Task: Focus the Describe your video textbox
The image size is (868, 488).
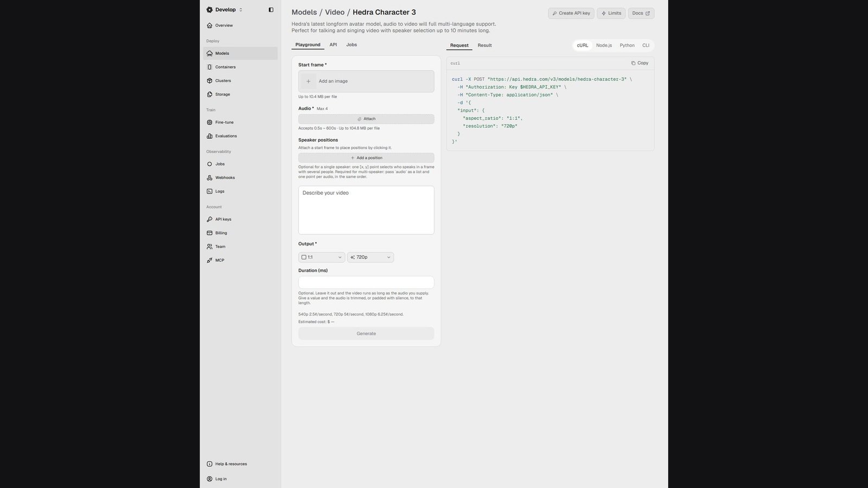Action: 366,210
